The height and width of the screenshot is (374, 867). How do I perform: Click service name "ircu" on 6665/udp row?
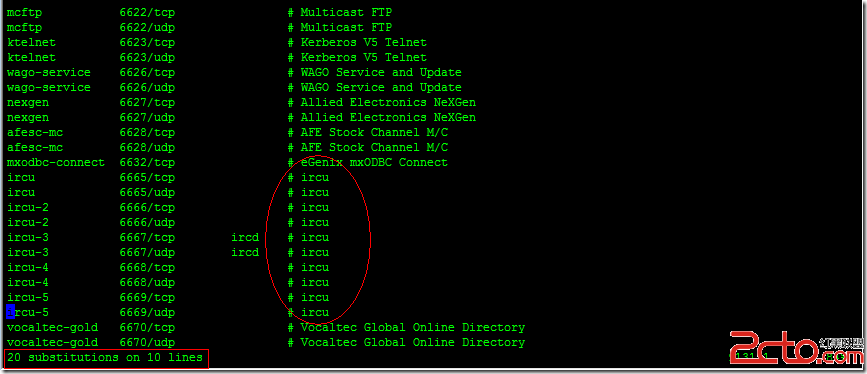pos(21,193)
